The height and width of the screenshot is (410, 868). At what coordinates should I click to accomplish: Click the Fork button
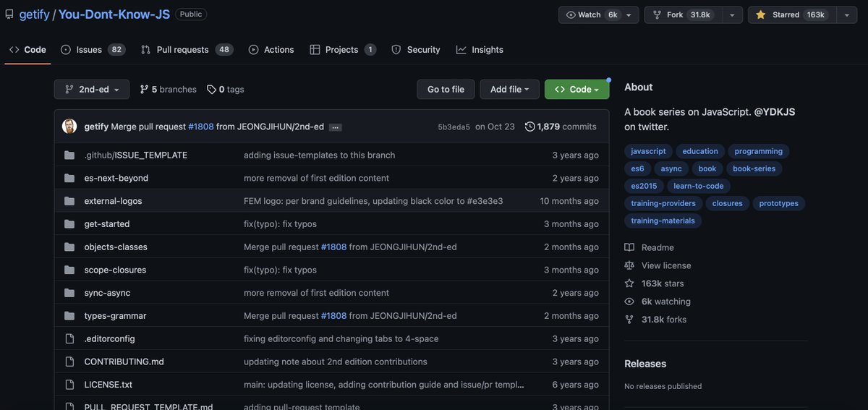click(682, 14)
